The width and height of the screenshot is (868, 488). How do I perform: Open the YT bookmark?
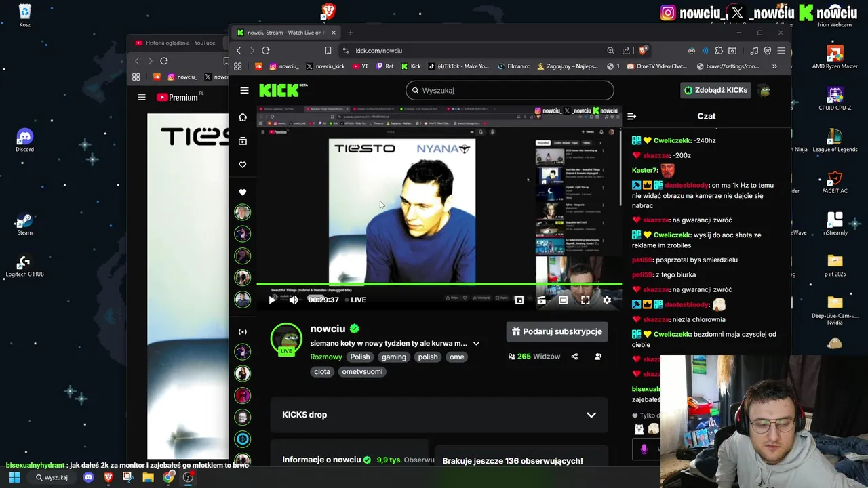tap(360, 66)
